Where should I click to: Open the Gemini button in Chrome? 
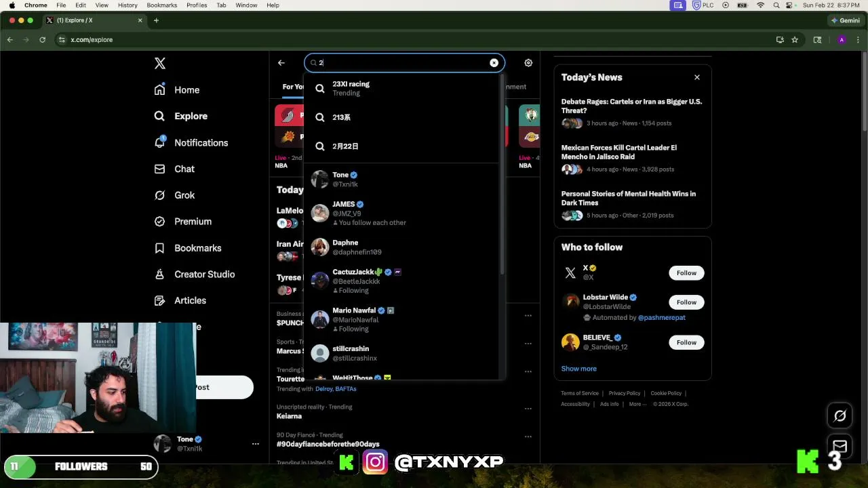[845, 20]
